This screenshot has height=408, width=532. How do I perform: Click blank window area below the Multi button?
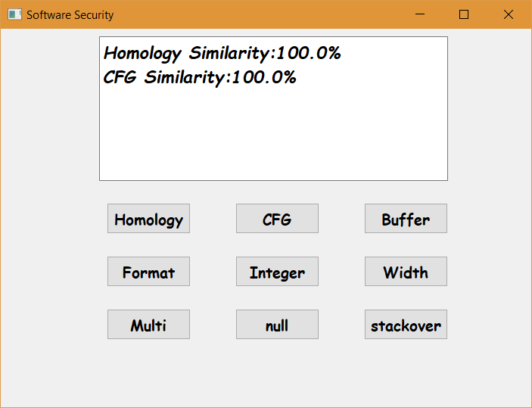pos(148,370)
